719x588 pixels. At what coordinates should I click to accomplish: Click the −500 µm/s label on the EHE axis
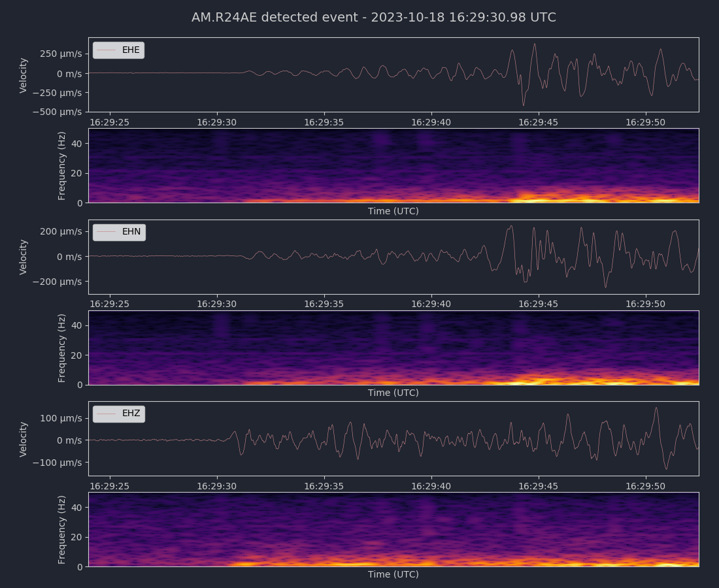click(58, 112)
